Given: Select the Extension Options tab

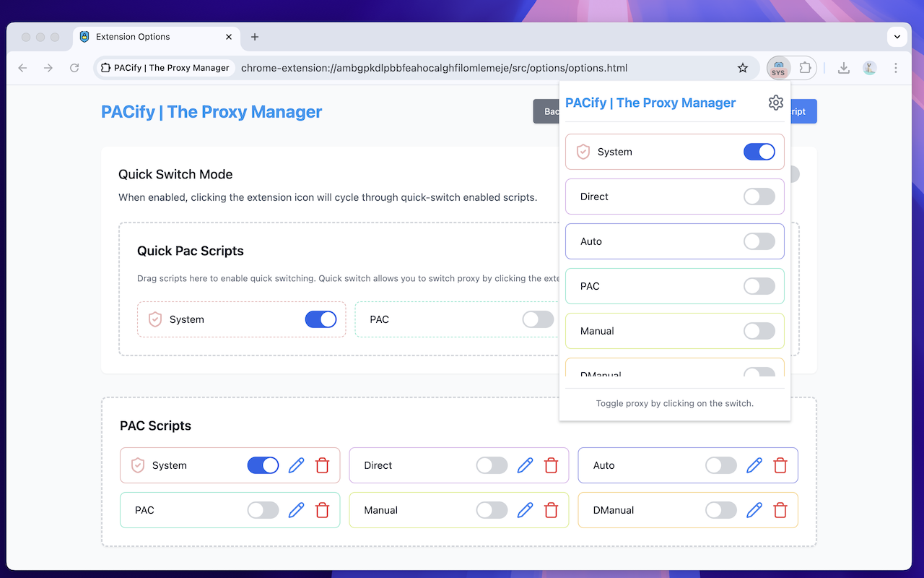Looking at the screenshot, I should click(156, 37).
